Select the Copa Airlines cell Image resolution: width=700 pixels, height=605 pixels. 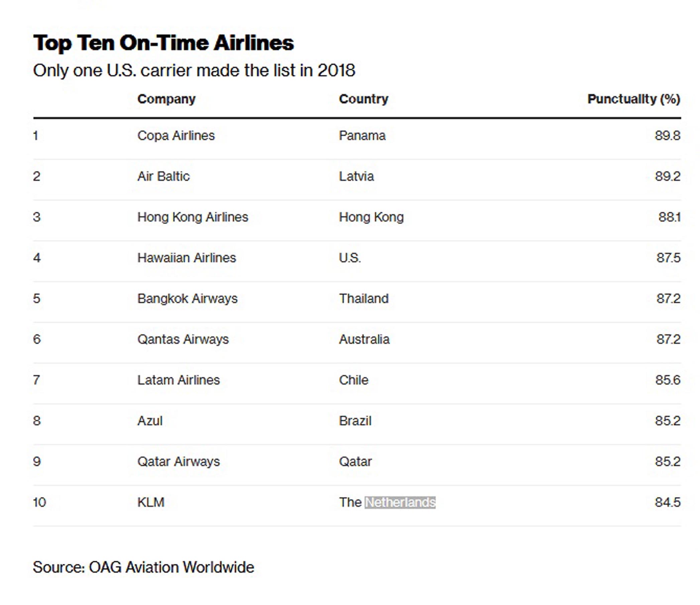[x=176, y=136]
